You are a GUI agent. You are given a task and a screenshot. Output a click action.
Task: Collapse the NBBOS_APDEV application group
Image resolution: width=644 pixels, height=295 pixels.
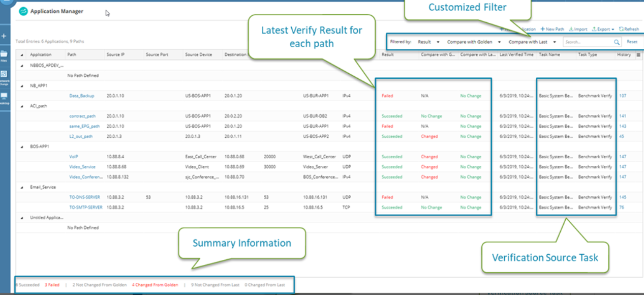point(22,65)
